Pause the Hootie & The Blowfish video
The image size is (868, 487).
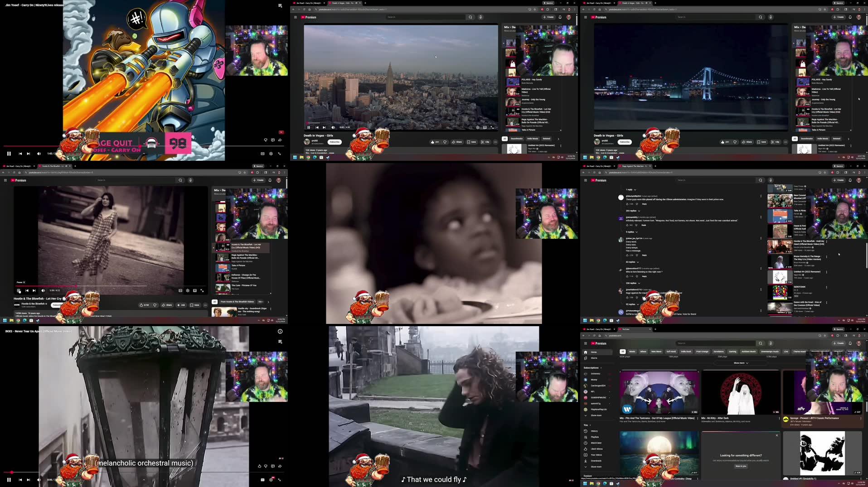(x=19, y=290)
